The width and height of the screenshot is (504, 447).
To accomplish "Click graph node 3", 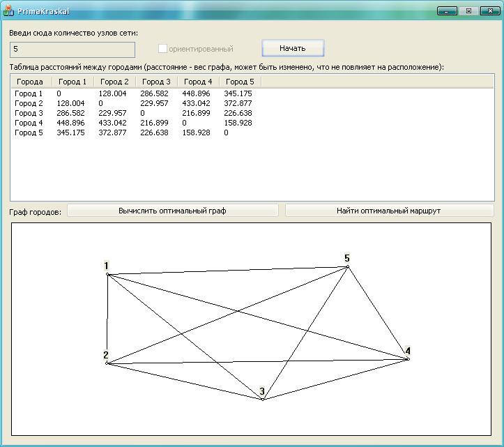I will pyautogui.click(x=263, y=400).
